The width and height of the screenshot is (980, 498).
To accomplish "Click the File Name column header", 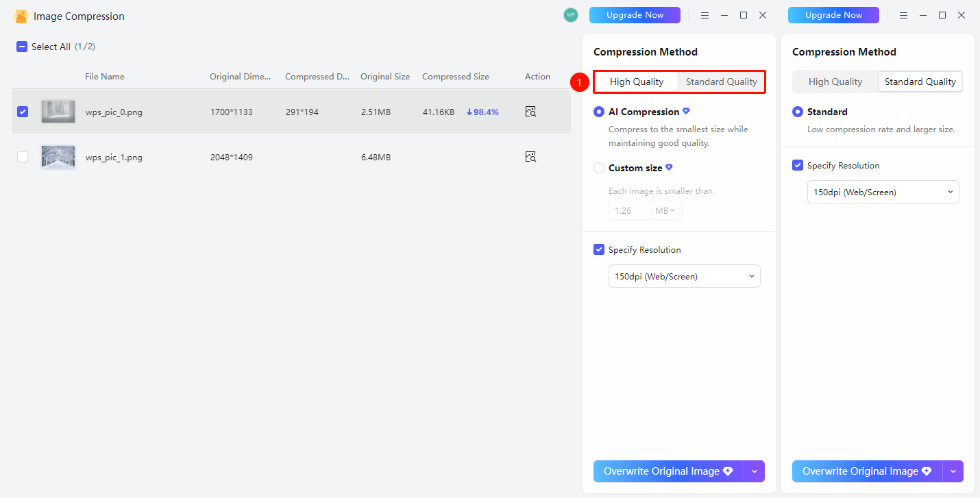I will [105, 77].
